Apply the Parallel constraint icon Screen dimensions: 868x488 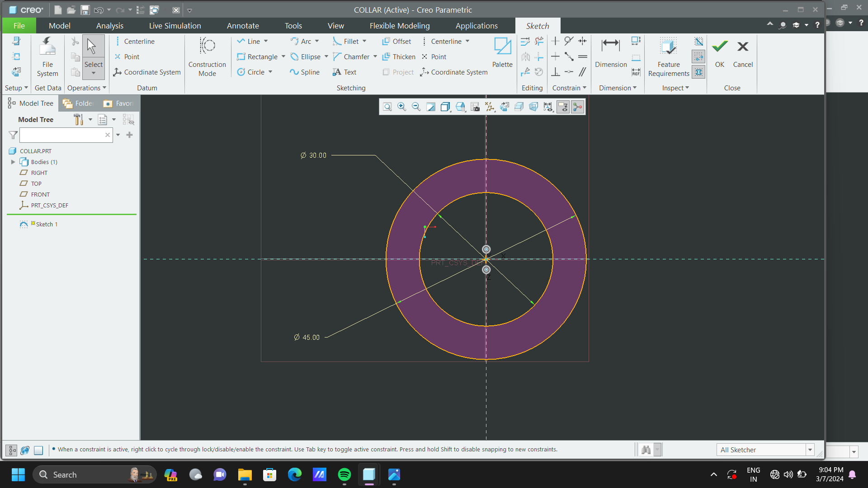point(583,72)
